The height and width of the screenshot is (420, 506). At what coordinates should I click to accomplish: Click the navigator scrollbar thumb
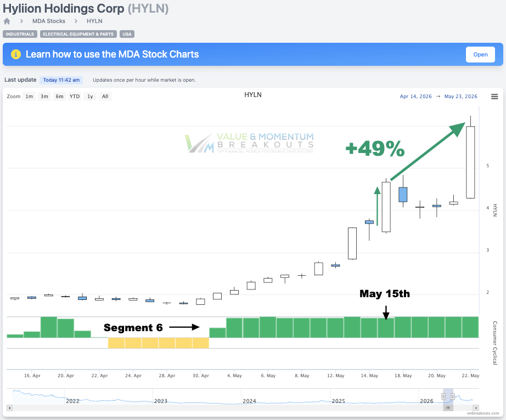(x=448, y=408)
